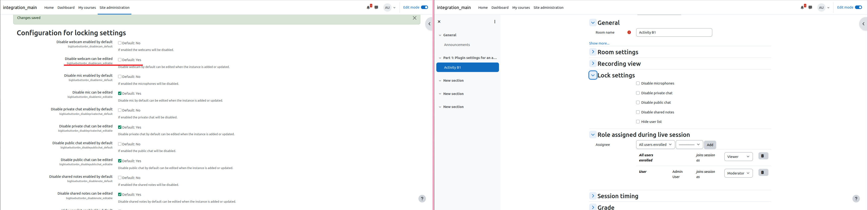868x210 pixels.
Task: Uncheck Disable mic can be edited
Action: click(120, 93)
